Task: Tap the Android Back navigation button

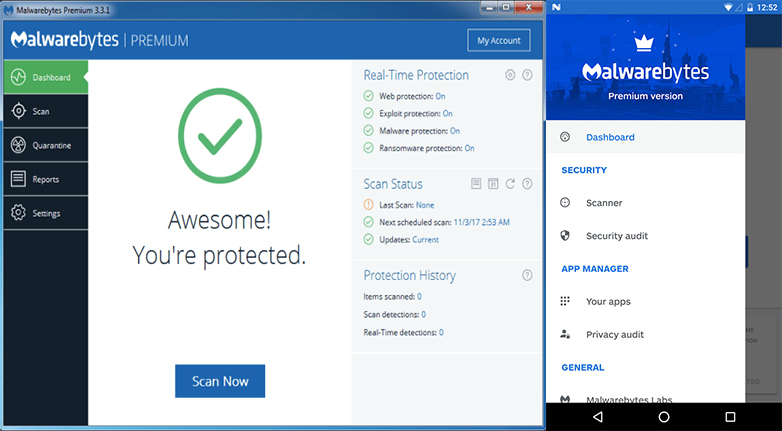Action: (597, 417)
